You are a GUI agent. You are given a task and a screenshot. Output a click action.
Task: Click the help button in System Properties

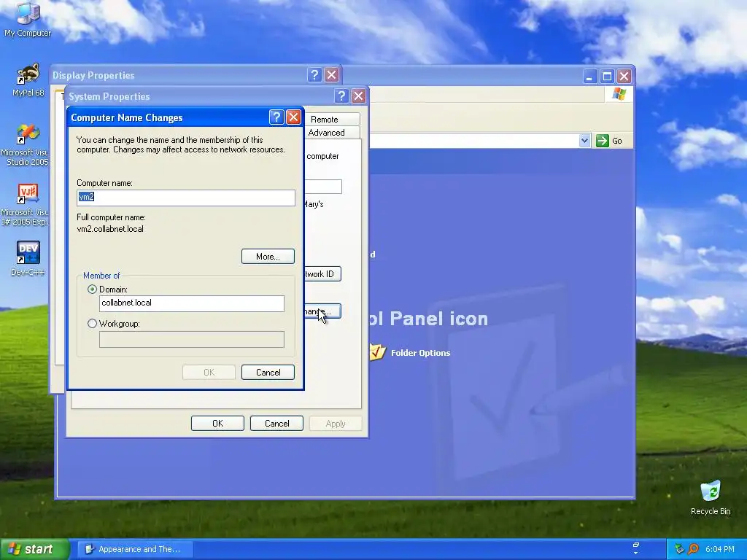coord(341,96)
